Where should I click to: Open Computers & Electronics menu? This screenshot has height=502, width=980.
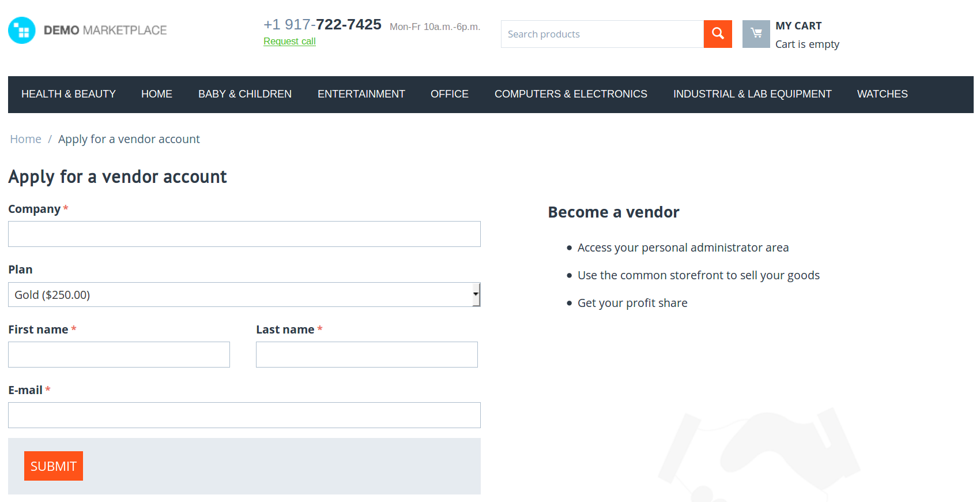[571, 94]
